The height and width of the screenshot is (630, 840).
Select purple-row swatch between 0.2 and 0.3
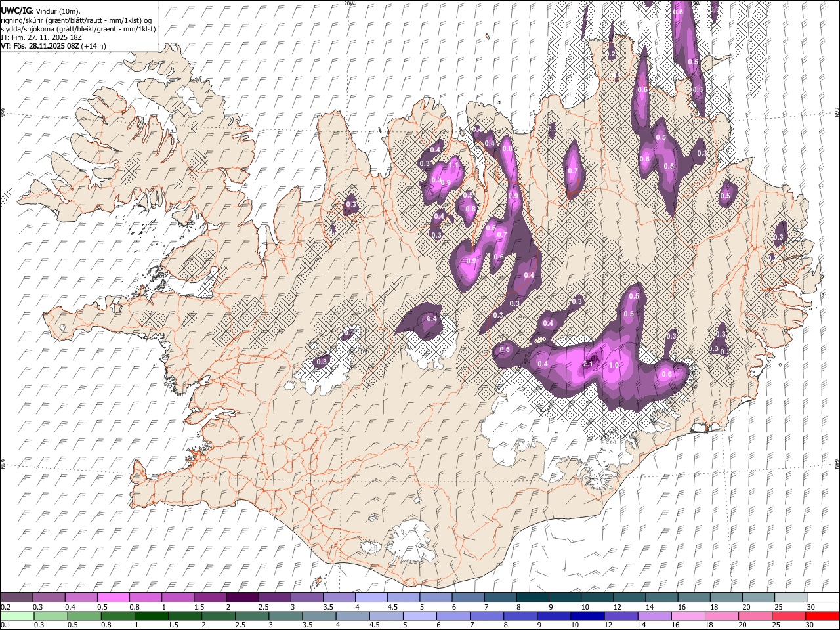[x=16, y=597]
